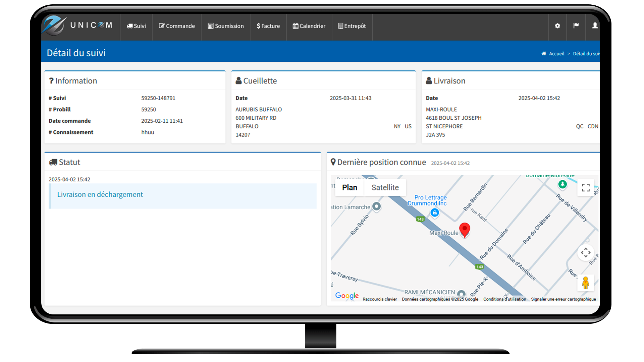Open the Commande menu

(x=177, y=26)
